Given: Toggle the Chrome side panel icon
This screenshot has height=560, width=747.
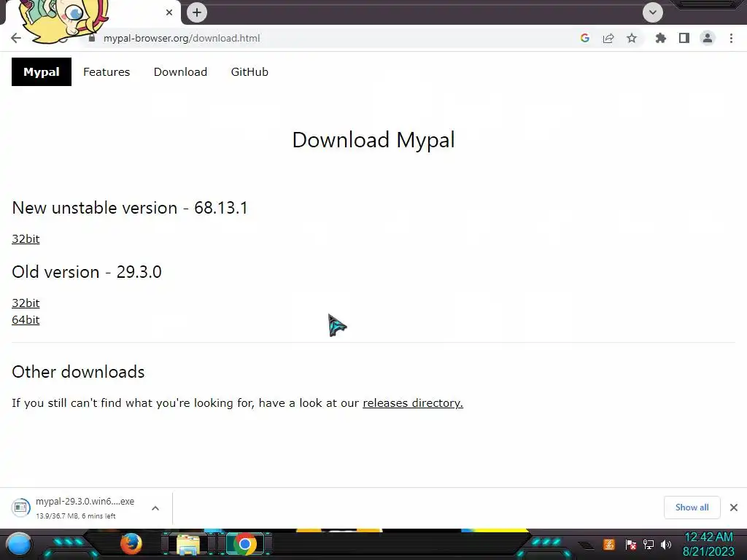Looking at the screenshot, I should pos(684,38).
